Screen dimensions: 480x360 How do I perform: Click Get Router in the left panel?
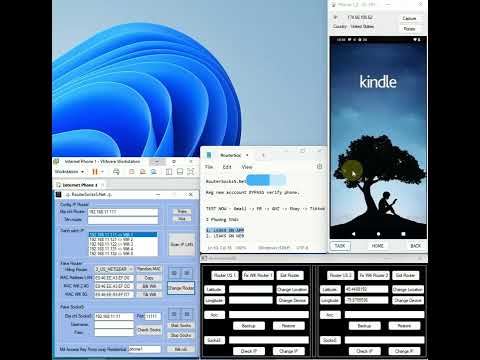tap(290, 275)
